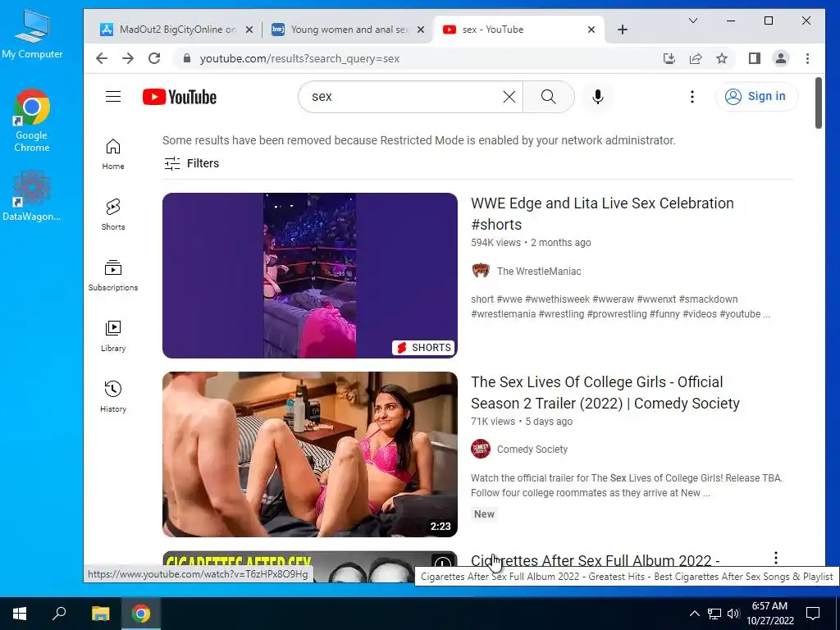Click the taskbar clock showing 6:57 AM

coord(769,613)
